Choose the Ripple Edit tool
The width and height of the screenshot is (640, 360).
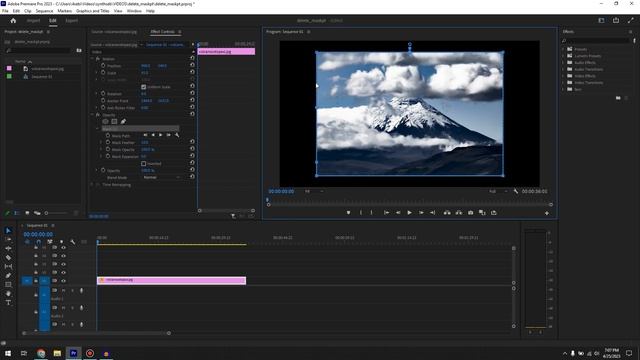point(8,249)
